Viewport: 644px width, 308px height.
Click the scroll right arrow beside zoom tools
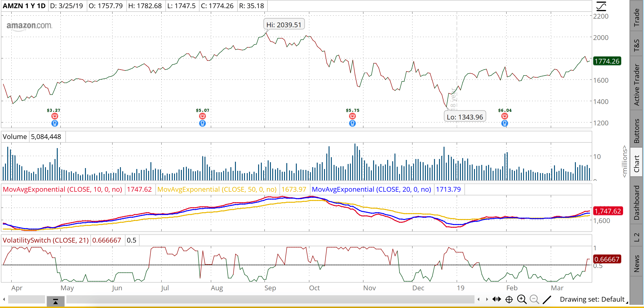pyautogui.click(x=487, y=299)
